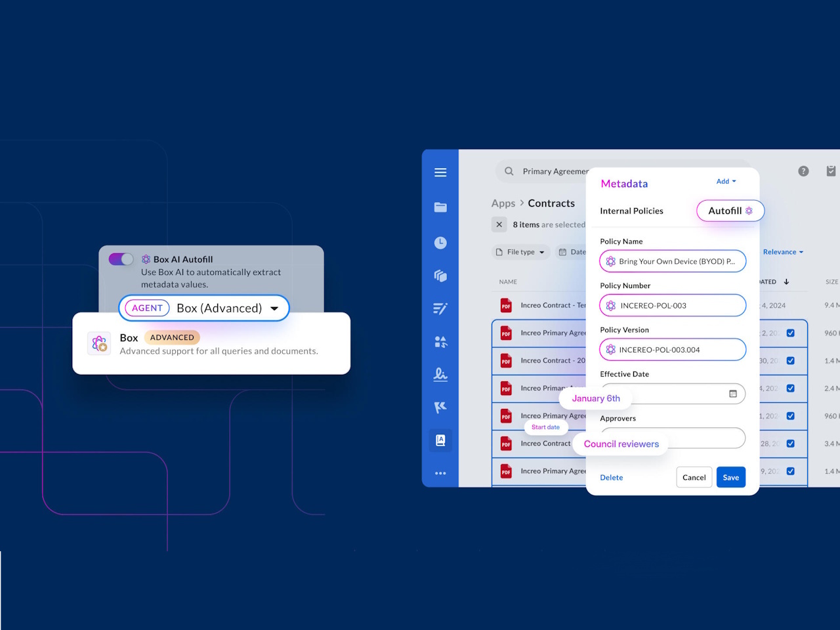Uncheck the row dated 9, 202
Screen dimensions: 840x630
click(x=791, y=471)
